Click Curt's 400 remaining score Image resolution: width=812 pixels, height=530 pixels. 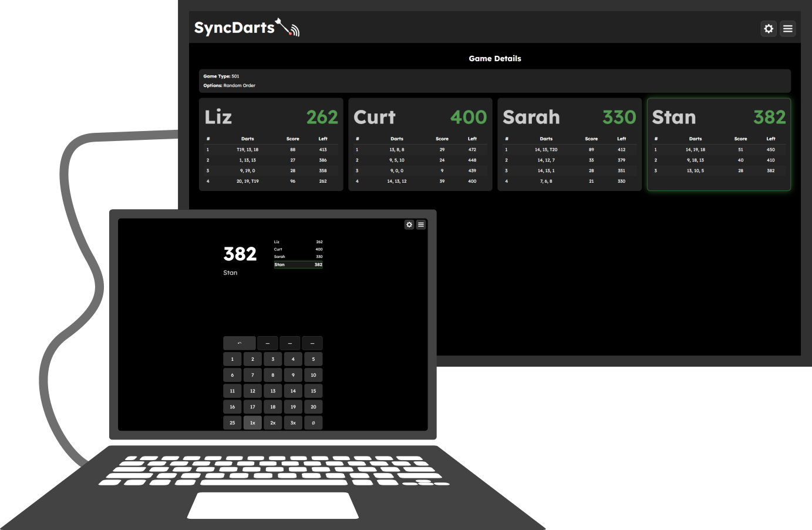(468, 118)
